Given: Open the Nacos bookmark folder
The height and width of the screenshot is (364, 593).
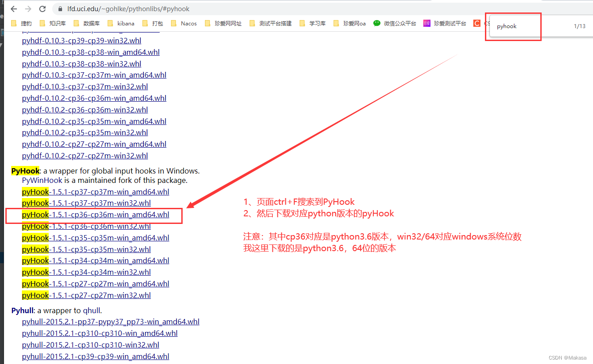Looking at the screenshot, I should pyautogui.click(x=184, y=23).
